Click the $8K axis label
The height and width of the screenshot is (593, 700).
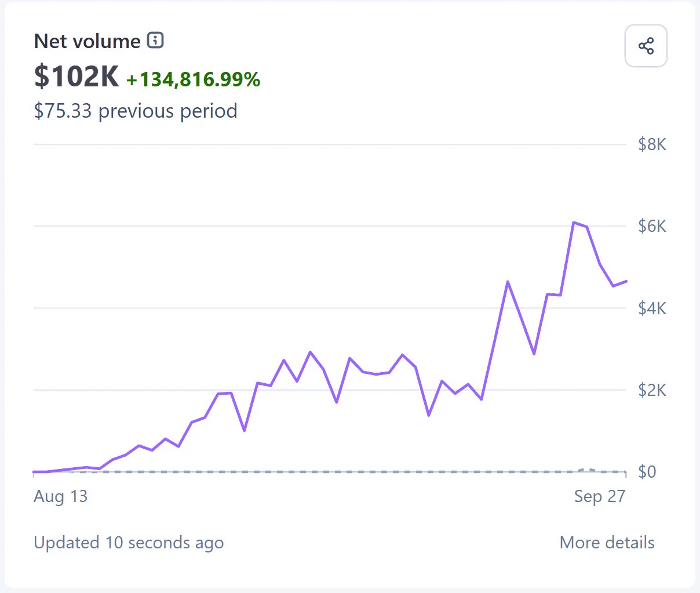click(x=652, y=144)
